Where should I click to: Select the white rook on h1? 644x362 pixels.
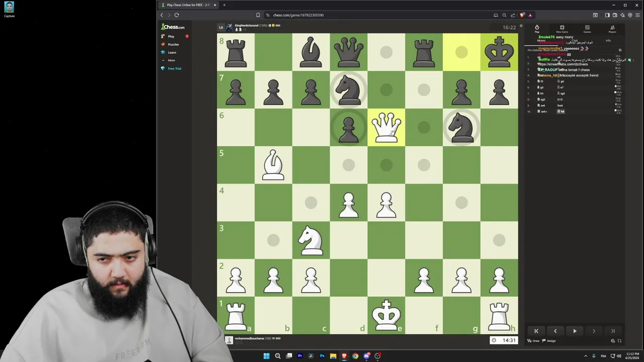[x=499, y=315]
